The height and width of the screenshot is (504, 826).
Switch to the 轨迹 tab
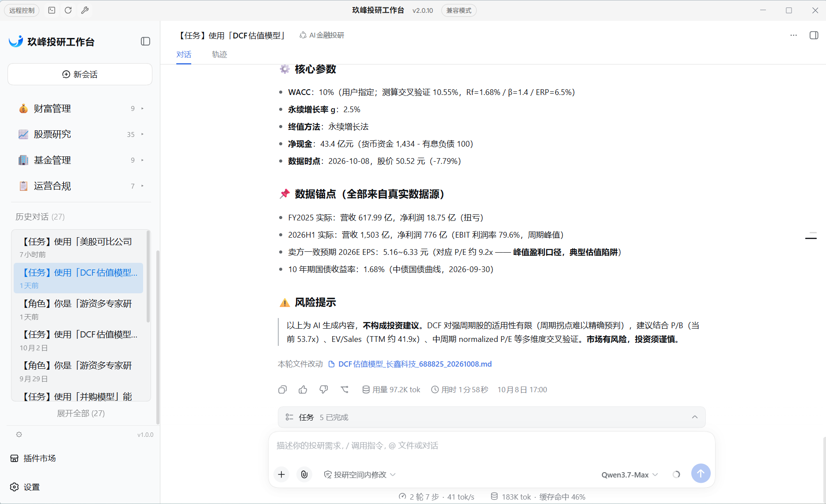point(220,54)
